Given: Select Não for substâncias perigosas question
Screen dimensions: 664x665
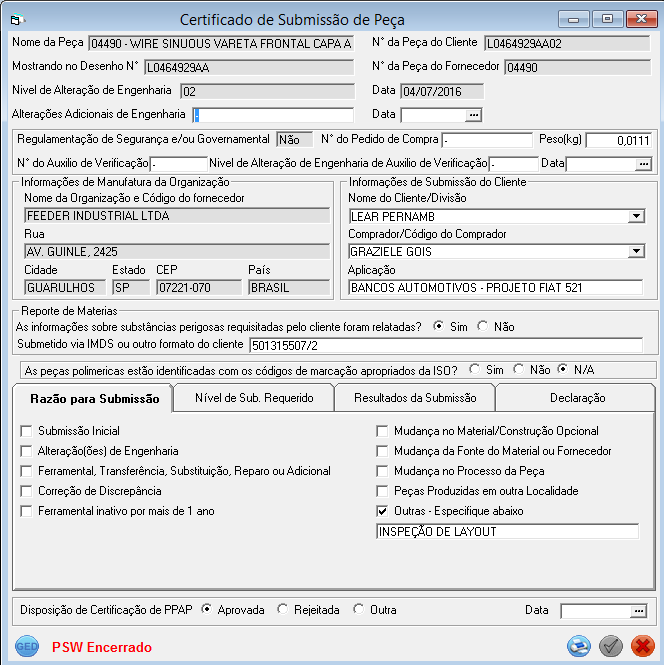Looking at the screenshot, I should tap(483, 326).
